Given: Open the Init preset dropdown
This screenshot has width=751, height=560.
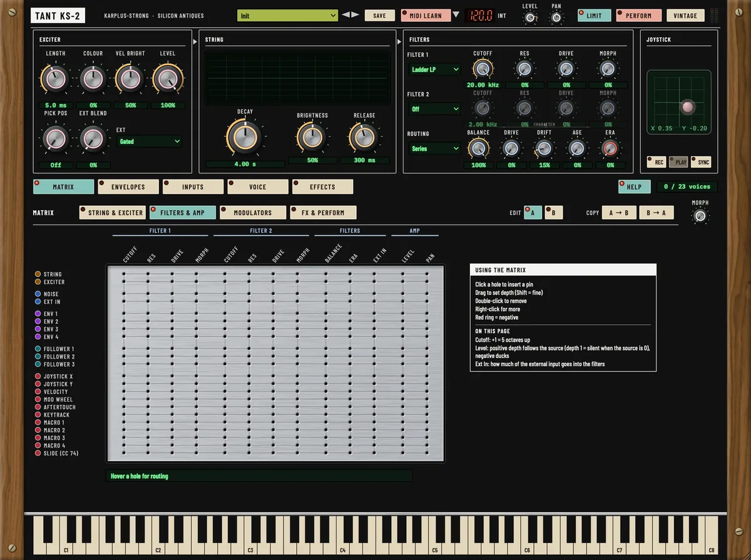Looking at the screenshot, I should tap(288, 15).
